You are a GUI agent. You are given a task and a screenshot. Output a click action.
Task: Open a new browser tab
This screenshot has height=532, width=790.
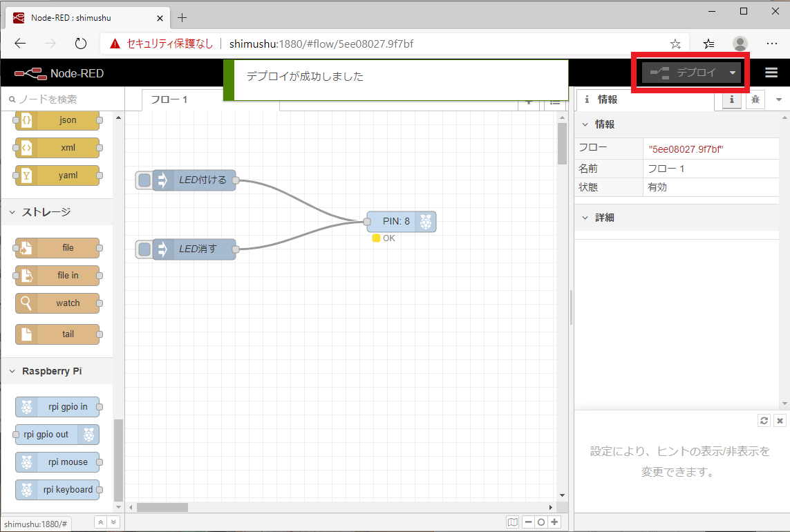(x=182, y=18)
